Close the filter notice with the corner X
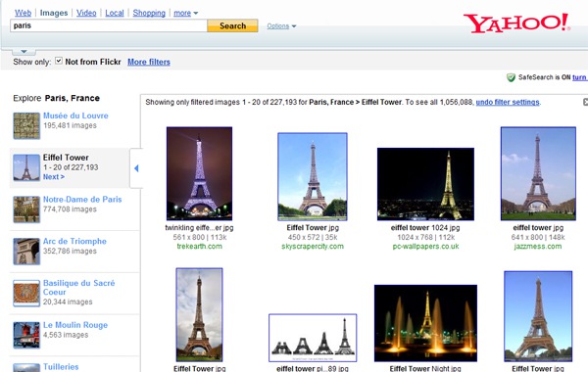The image size is (588, 372). click(x=585, y=102)
